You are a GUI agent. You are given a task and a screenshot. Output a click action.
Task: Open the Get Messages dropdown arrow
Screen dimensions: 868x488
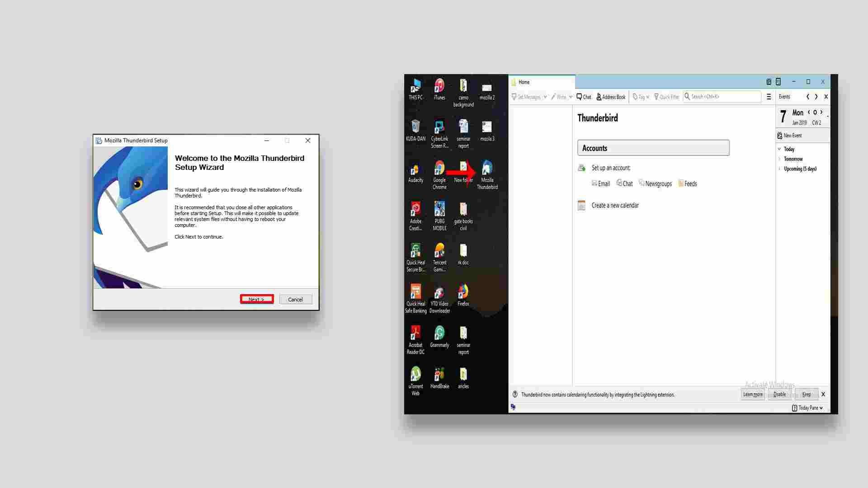tap(545, 97)
